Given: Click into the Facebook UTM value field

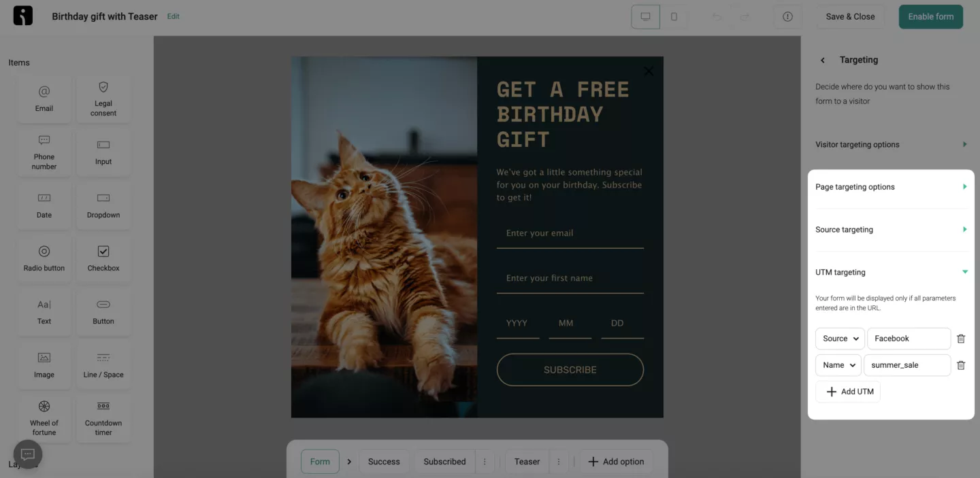Looking at the screenshot, I should (909, 339).
